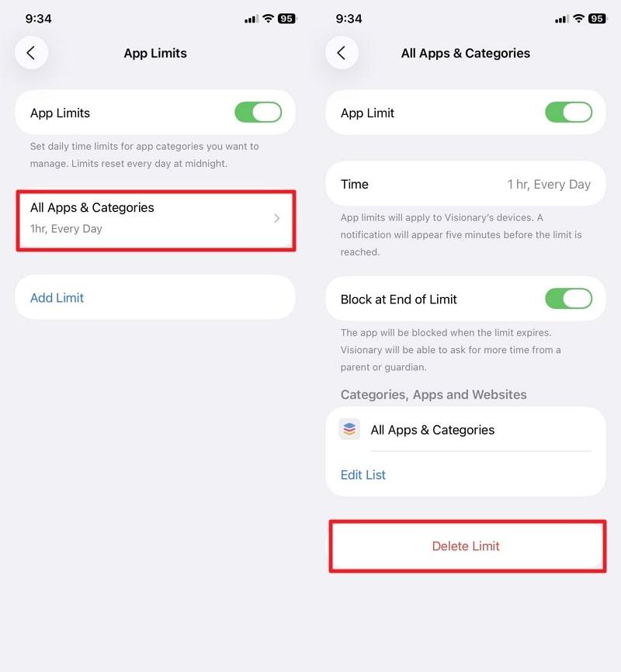Image resolution: width=621 pixels, height=672 pixels.
Task: Tap the back arrow on App Limits screen
Action: tap(31, 53)
